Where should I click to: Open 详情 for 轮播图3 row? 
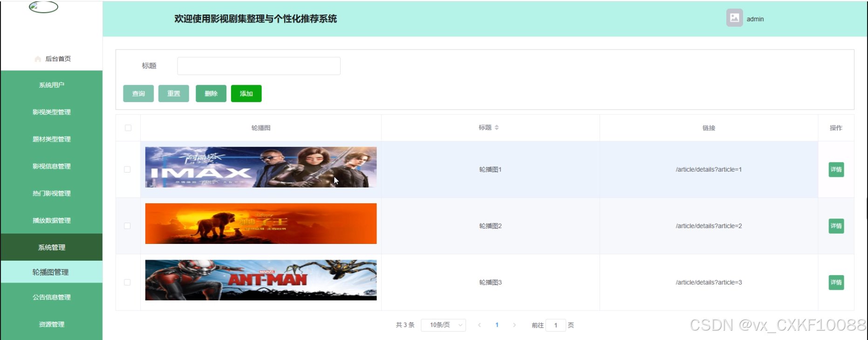click(836, 282)
